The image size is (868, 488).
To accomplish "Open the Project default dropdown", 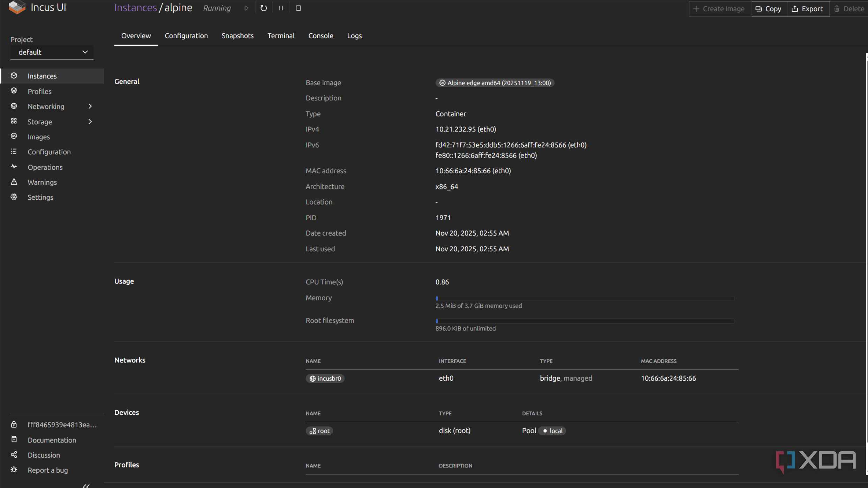I will click(52, 52).
